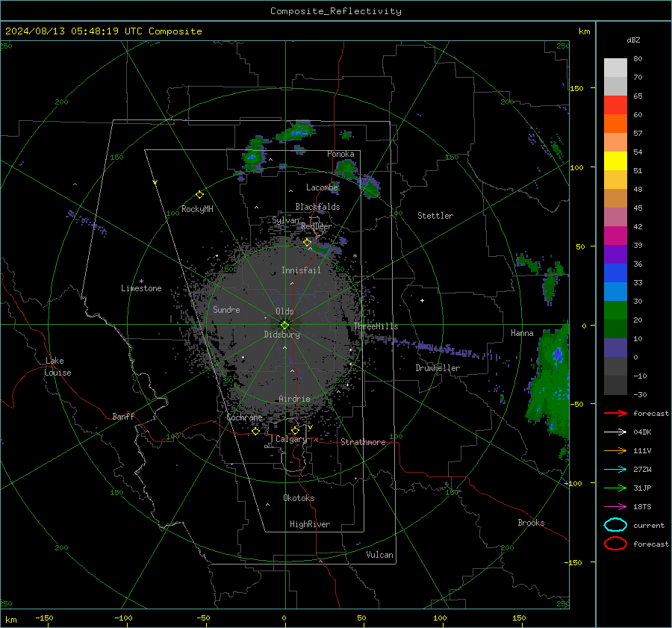Select the blue 33-36 dBZ swatch
Viewport: 672px width, 628px height.
pos(615,273)
